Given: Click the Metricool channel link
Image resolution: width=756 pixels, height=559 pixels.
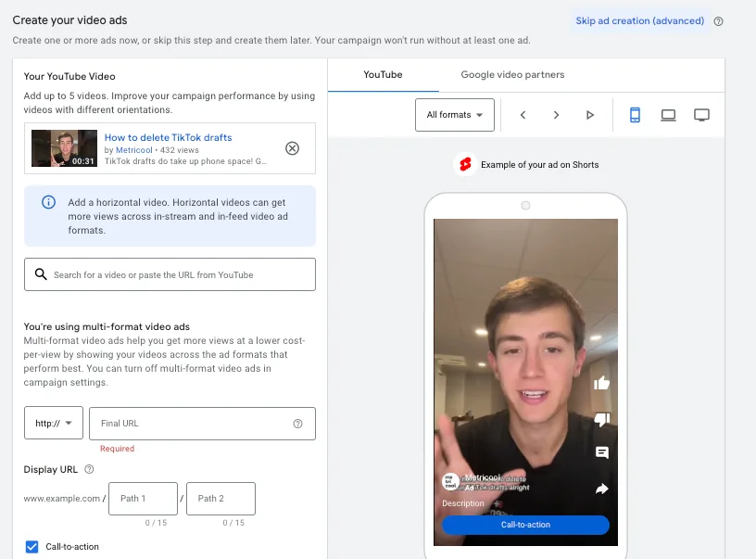Looking at the screenshot, I should 134,150.
